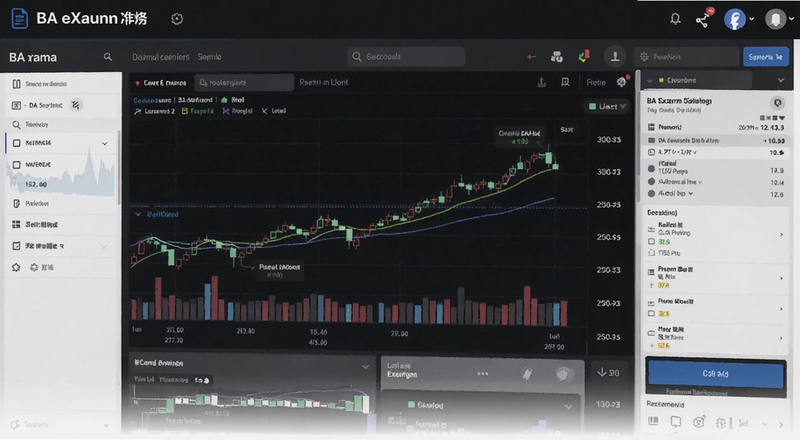Click the 152.00 sparkline value

point(36,184)
